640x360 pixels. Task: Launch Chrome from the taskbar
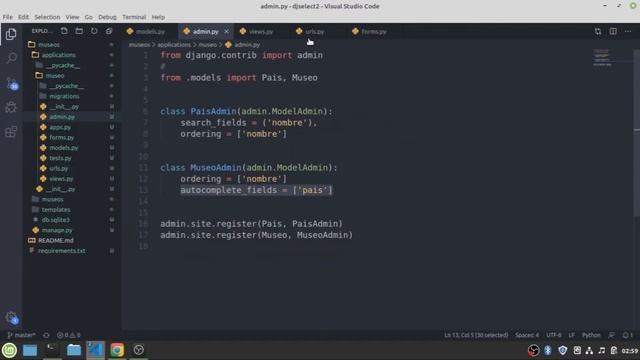click(x=117, y=350)
